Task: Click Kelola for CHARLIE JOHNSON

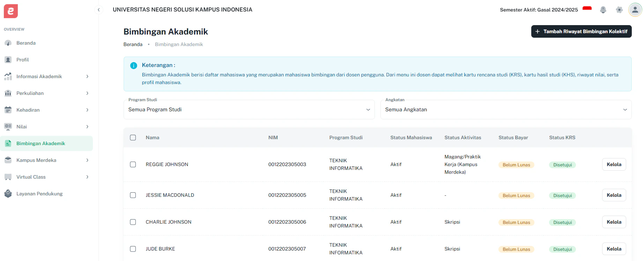Action: (x=614, y=222)
